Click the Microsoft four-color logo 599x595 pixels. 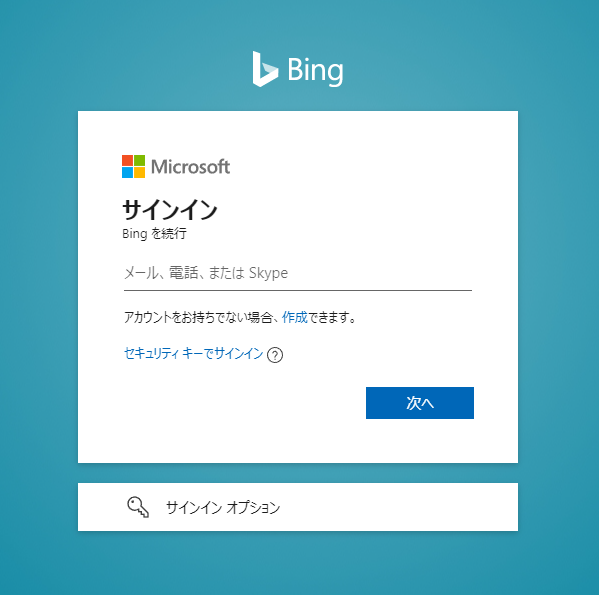coord(133,167)
